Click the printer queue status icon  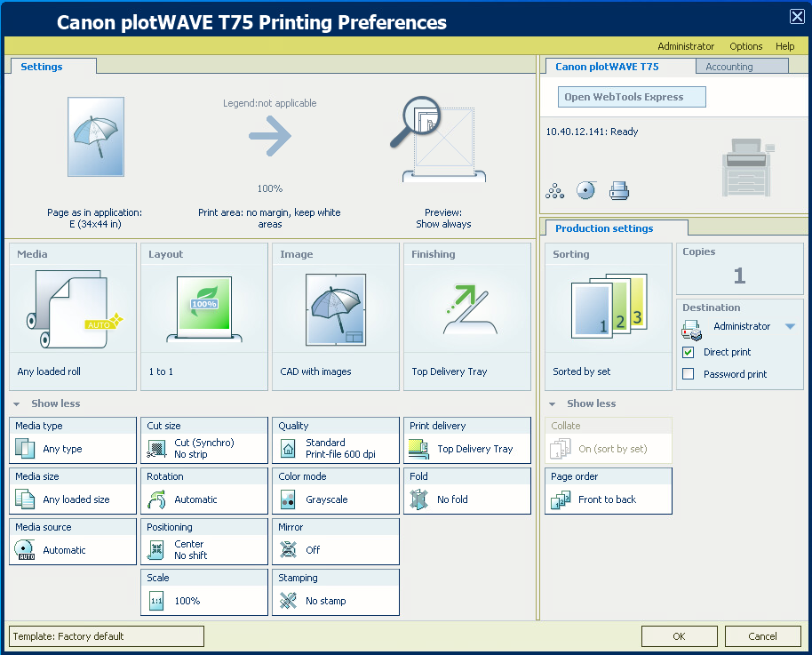619,190
